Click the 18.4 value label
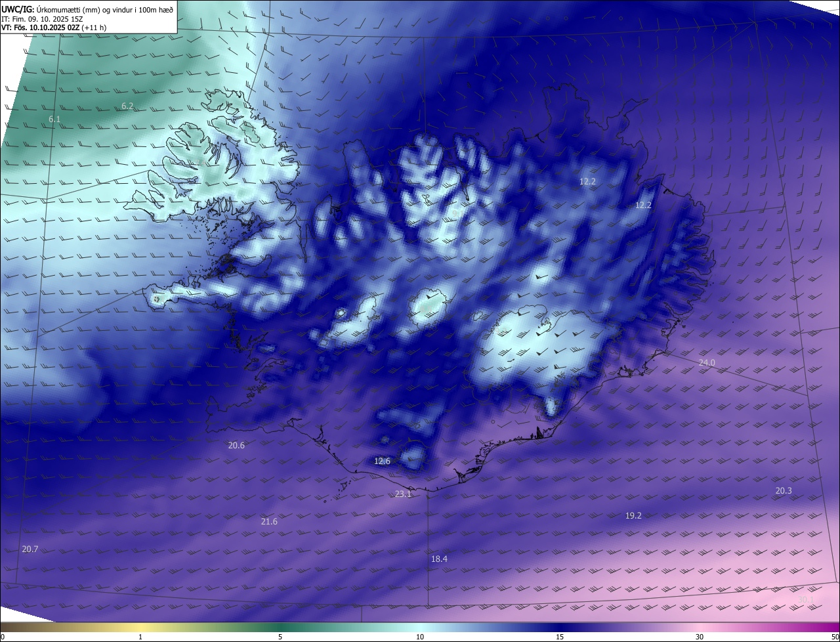The width and height of the screenshot is (840, 642). [x=439, y=559]
